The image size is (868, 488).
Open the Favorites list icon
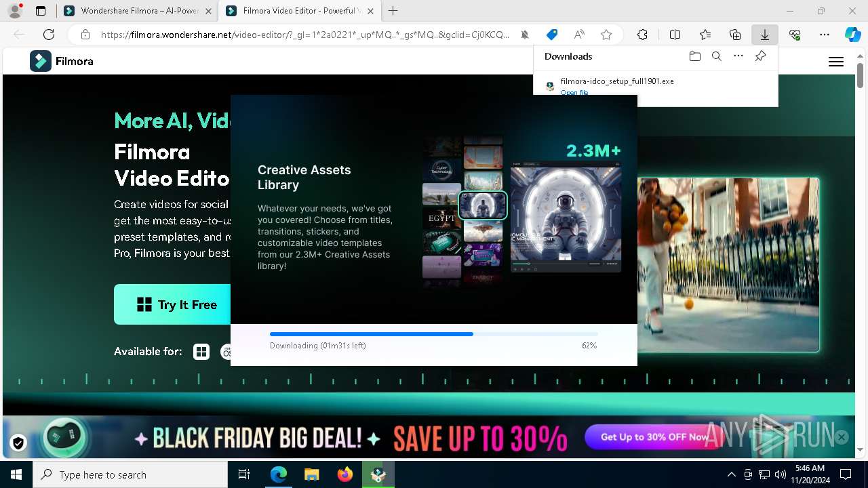point(705,35)
